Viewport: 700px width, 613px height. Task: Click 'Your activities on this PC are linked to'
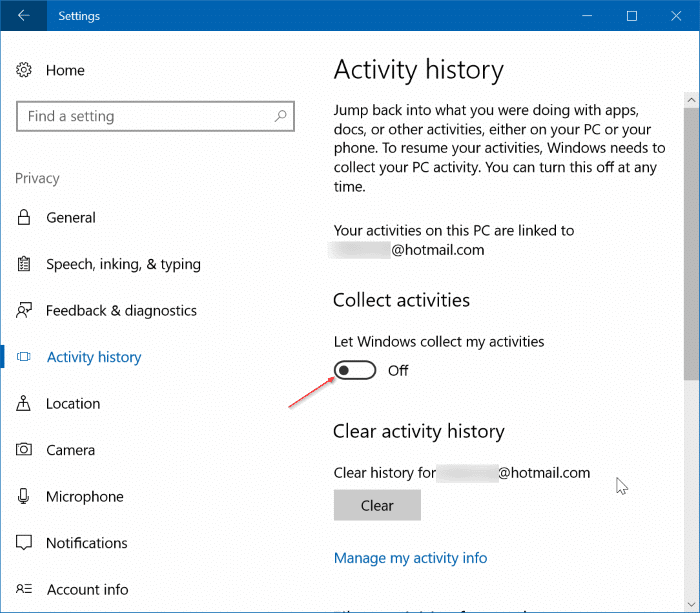pyautogui.click(x=454, y=230)
